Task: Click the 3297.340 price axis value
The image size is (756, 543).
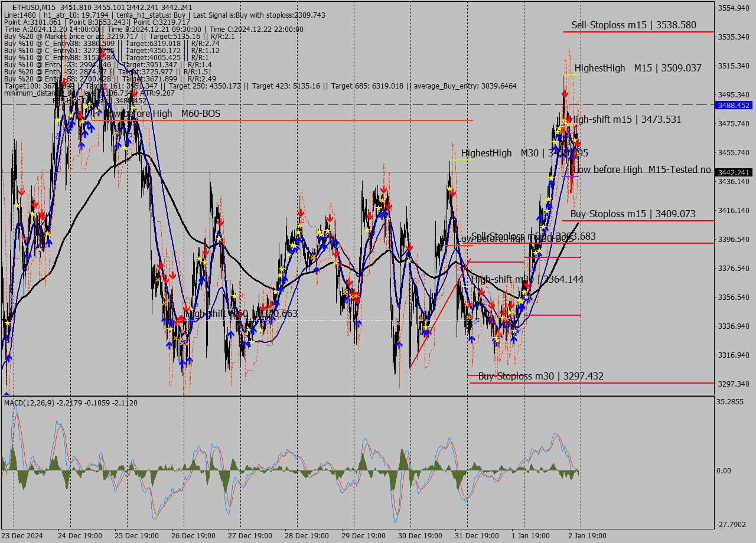Action: (732, 384)
